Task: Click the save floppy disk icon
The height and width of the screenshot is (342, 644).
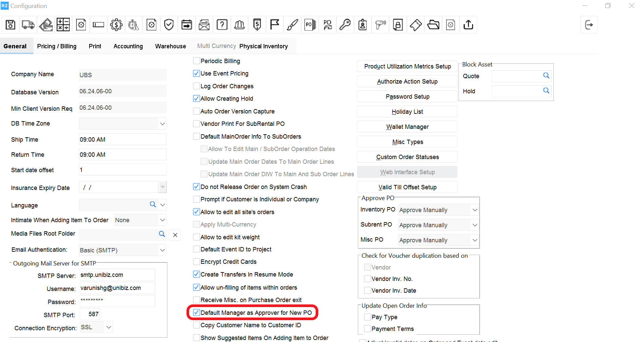Action: (x=10, y=25)
